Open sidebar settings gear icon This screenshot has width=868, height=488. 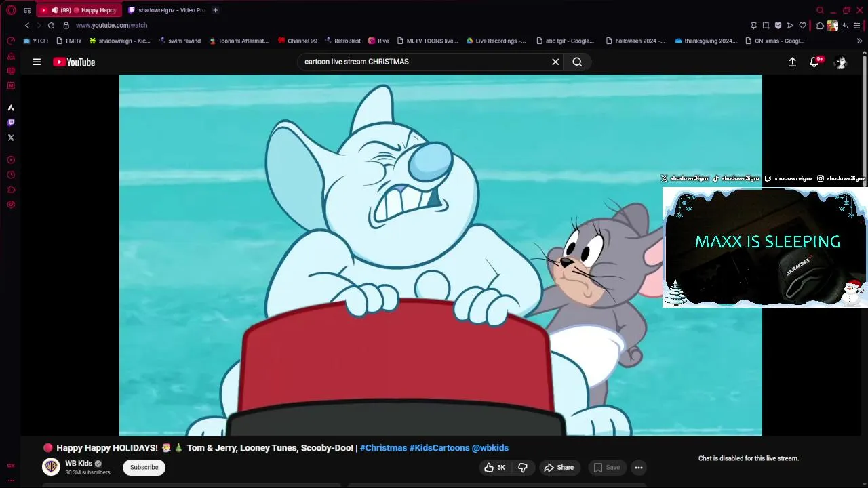[x=11, y=205]
